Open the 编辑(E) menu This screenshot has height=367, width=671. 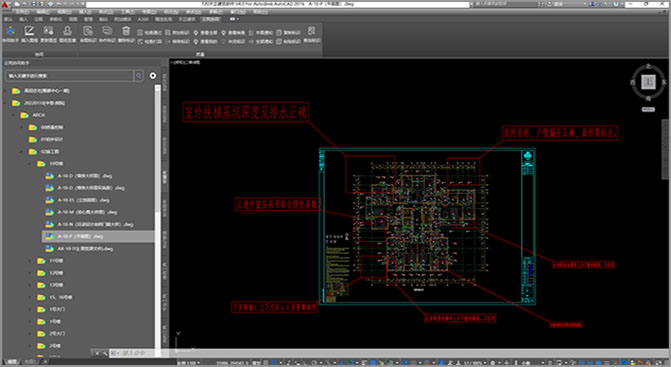pyautogui.click(x=43, y=12)
